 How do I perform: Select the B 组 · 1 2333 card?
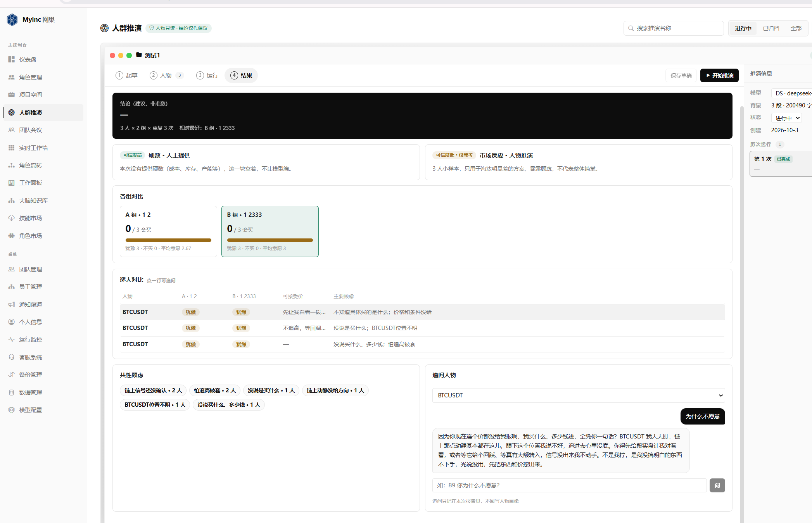pyautogui.click(x=270, y=231)
